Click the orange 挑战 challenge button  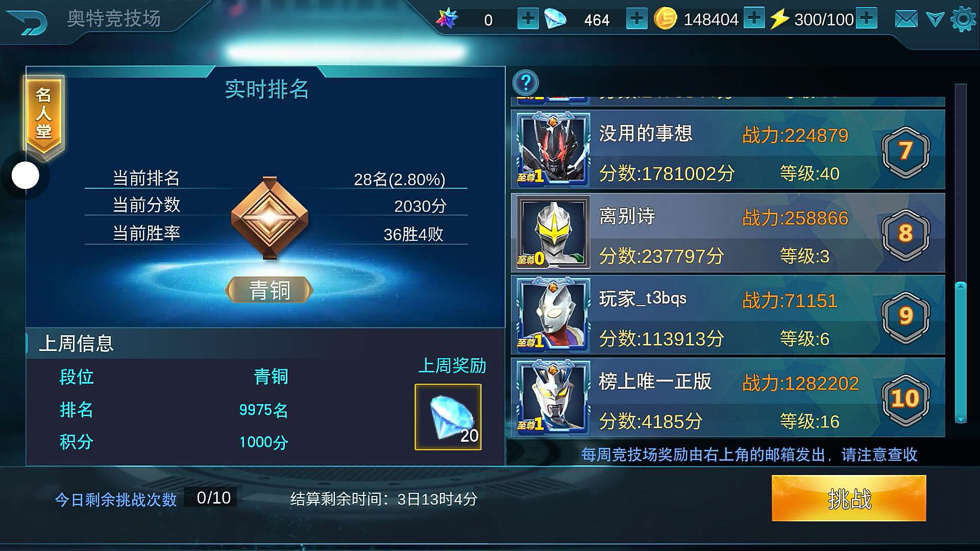pyautogui.click(x=849, y=498)
